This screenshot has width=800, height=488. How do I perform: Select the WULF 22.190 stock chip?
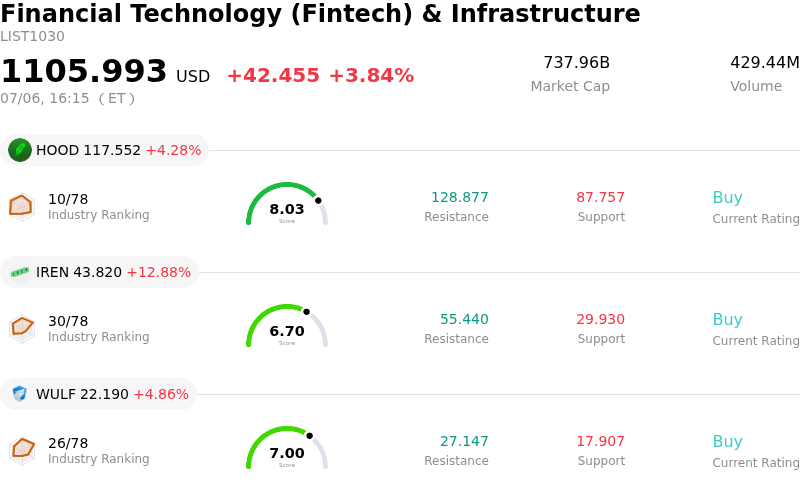98,394
